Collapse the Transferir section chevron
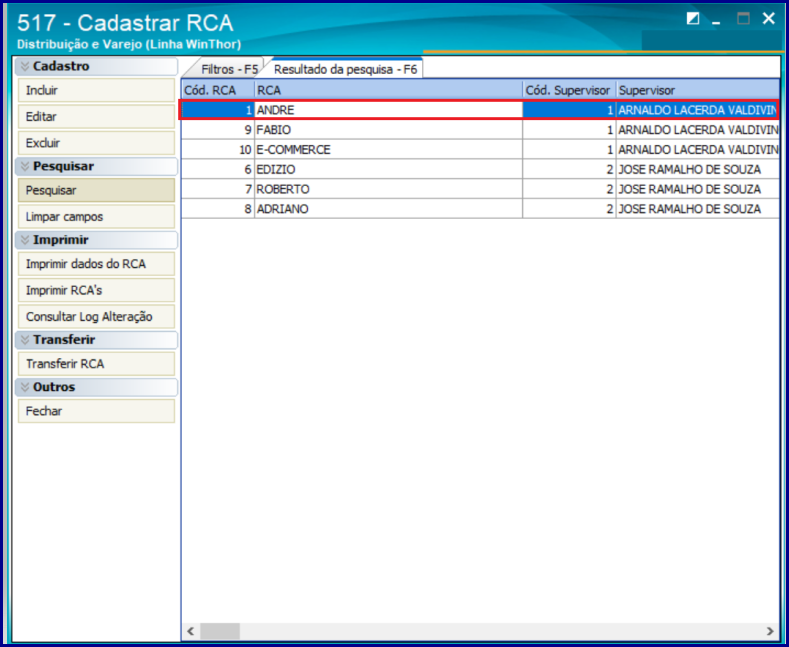This screenshot has width=789, height=647. pyautogui.click(x=25, y=340)
